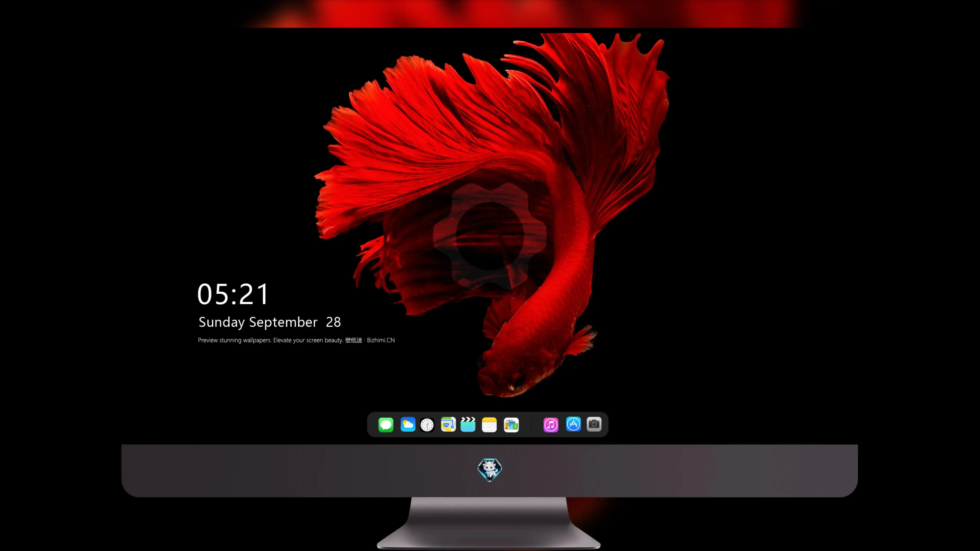Open the Camera app in the dock
This screenshot has width=980, height=551.
594,424
